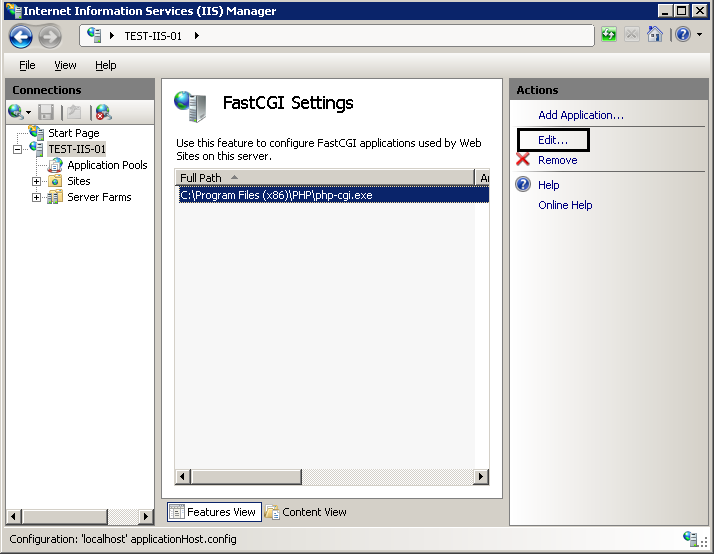714x556 pixels.
Task: Click the Delete Connection globe icon
Action: click(103, 112)
